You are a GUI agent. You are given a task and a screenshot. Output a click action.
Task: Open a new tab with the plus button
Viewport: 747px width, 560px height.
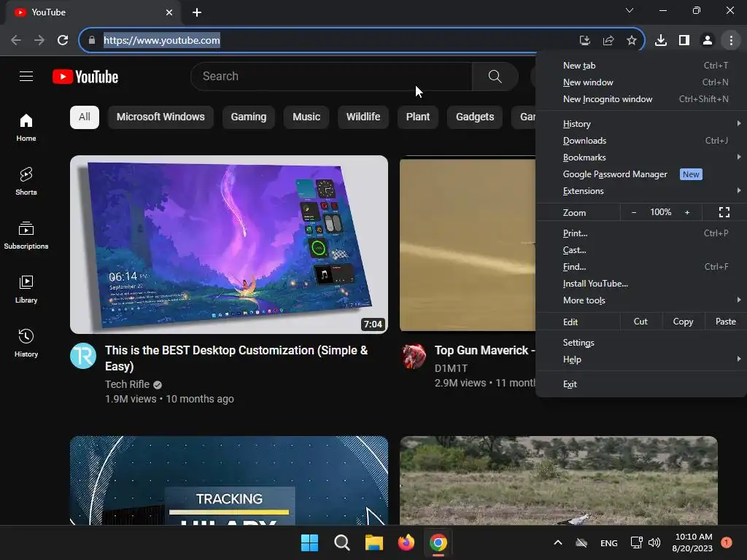pyautogui.click(x=197, y=12)
